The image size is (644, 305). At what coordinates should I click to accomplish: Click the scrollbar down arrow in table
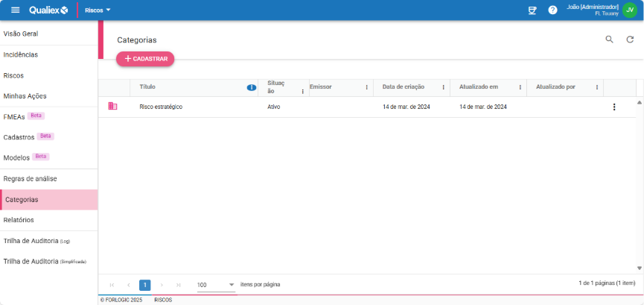click(x=639, y=268)
